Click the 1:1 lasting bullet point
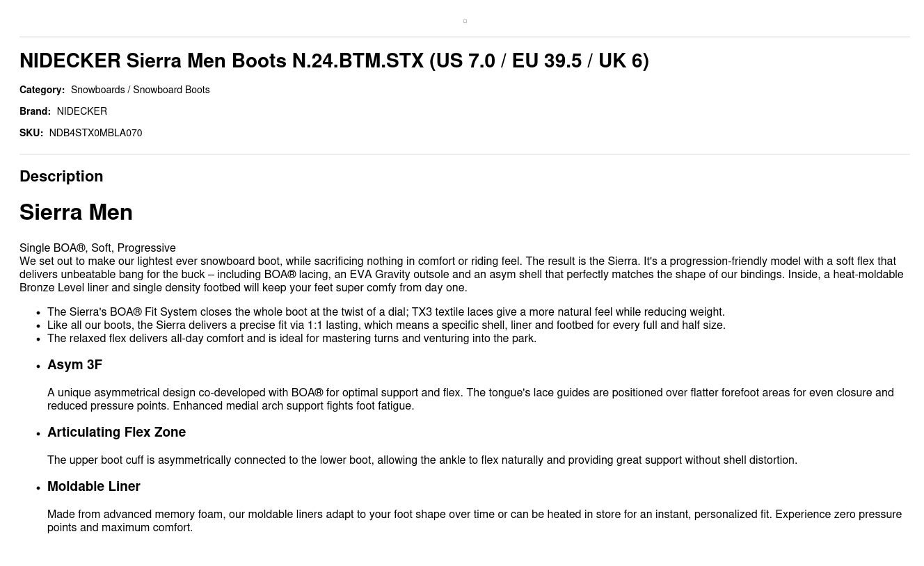Screen dimensions: 924x566 pyautogui.click(x=386, y=325)
